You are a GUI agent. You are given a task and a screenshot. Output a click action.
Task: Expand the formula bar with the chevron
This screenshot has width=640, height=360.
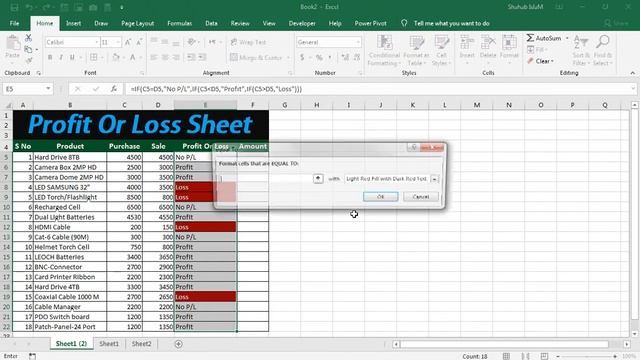tap(633, 89)
